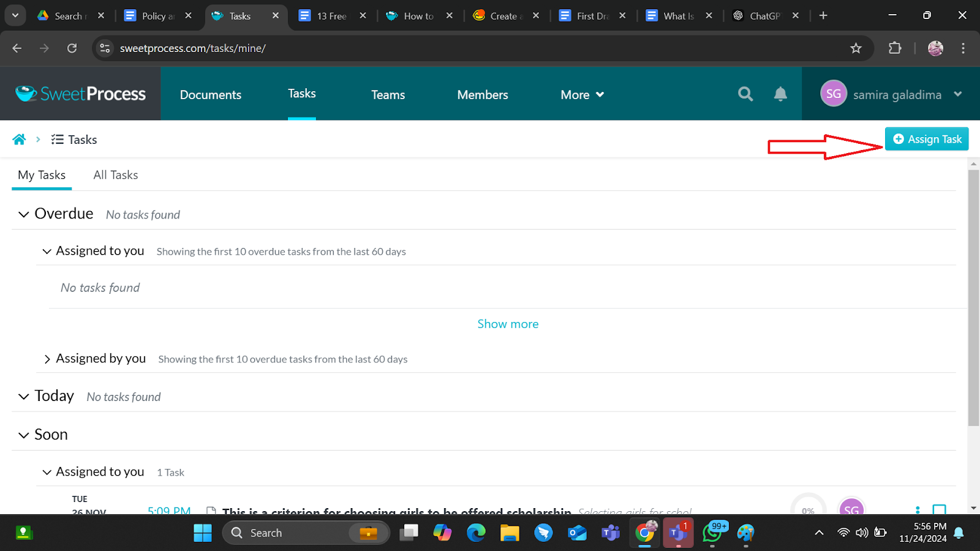
Task: Close the How to browser tab
Action: [x=449, y=16]
